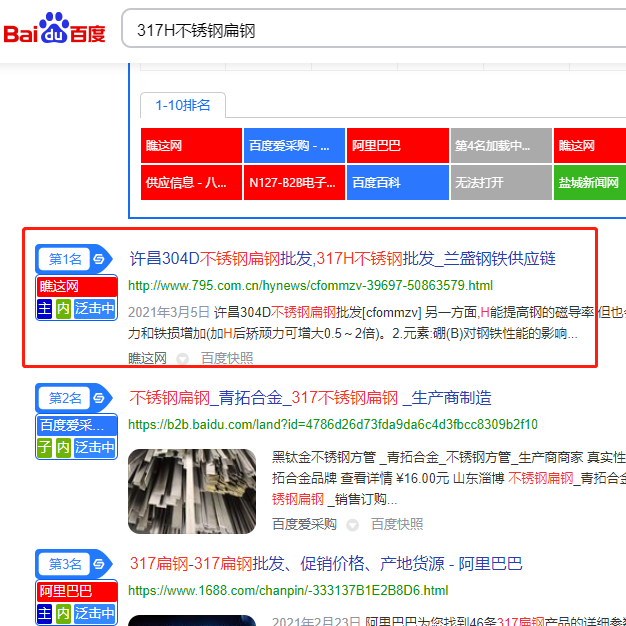Click the 百度爱采购 source link under result two
The height and width of the screenshot is (626, 626).
pyautogui.click(x=304, y=524)
